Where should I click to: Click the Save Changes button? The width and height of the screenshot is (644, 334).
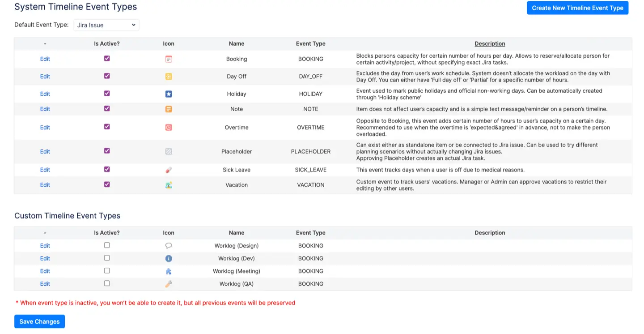pyautogui.click(x=39, y=321)
